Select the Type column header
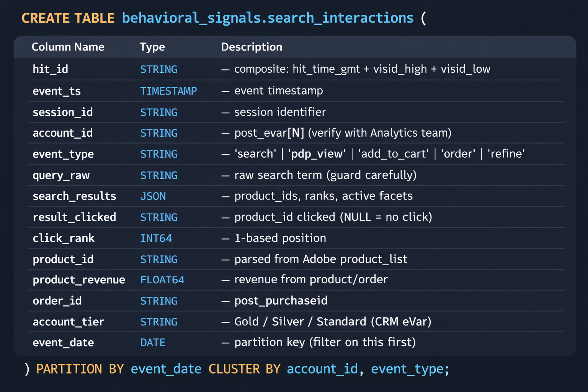Image resolution: width=588 pixels, height=392 pixels. [152, 47]
